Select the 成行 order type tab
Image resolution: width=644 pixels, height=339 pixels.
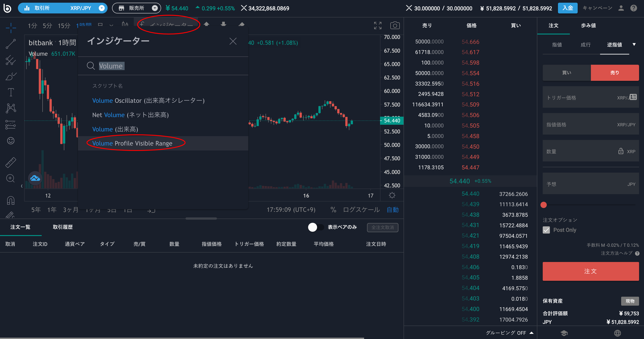coord(586,45)
